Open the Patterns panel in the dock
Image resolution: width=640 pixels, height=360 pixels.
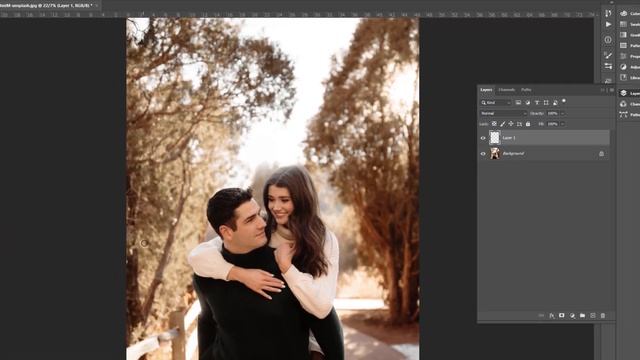point(629,46)
